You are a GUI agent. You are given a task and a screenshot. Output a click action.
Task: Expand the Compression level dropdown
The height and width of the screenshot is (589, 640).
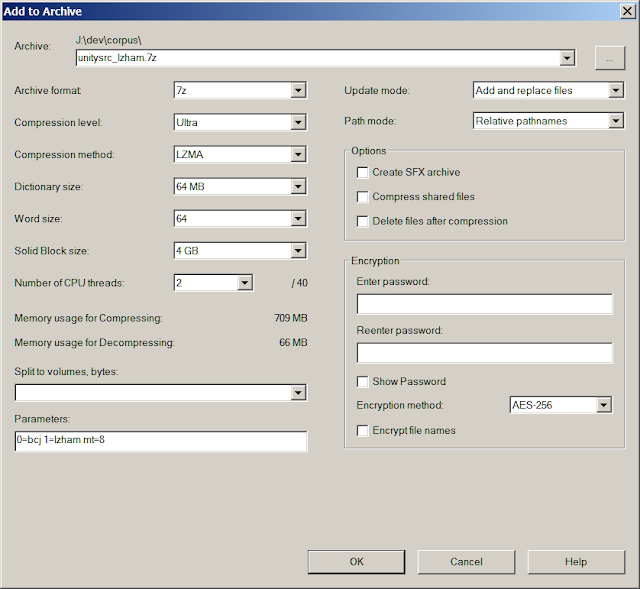tap(298, 122)
